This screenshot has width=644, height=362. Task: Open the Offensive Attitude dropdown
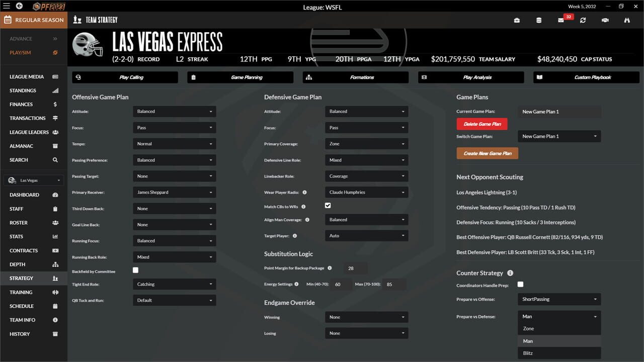coord(174,111)
